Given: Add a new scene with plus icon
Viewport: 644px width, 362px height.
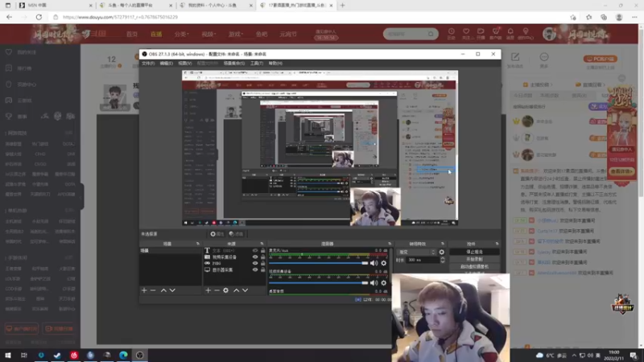Looking at the screenshot, I should pos(144,290).
